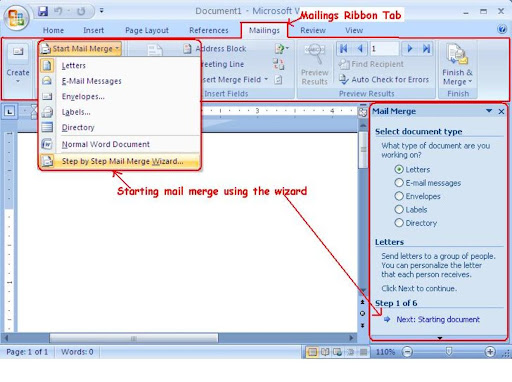This screenshot has width=512, height=382.
Task: Click the zoom slider handle
Action: click(449, 351)
